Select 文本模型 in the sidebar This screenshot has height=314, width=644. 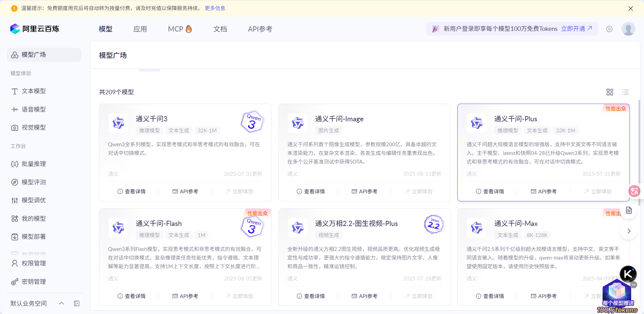pyautogui.click(x=34, y=91)
